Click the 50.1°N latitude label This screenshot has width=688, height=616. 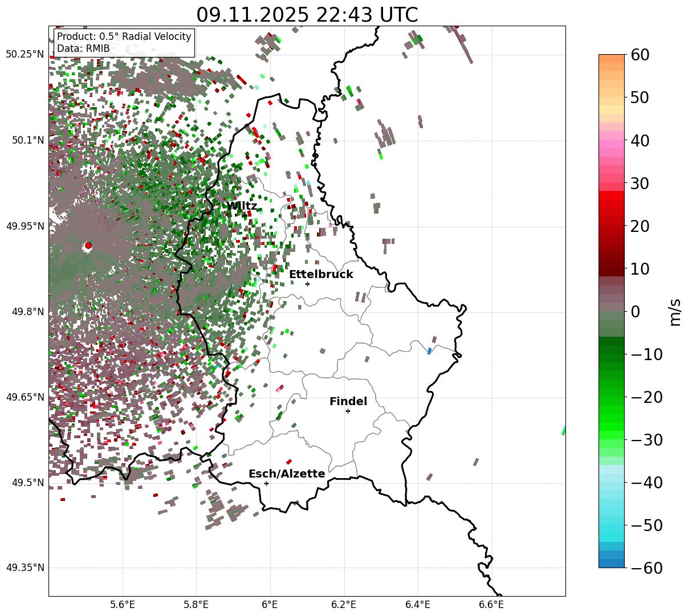tap(27, 140)
